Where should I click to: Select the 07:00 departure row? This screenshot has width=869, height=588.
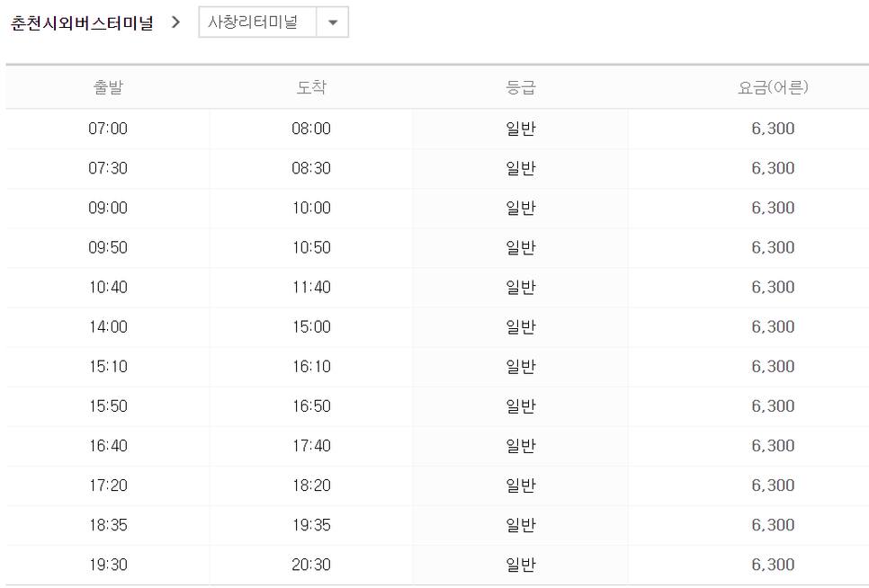(x=108, y=129)
